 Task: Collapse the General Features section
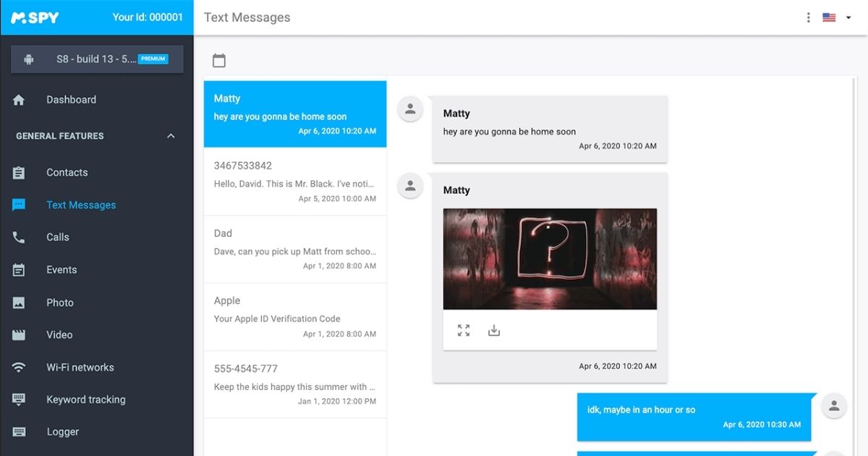[171, 136]
